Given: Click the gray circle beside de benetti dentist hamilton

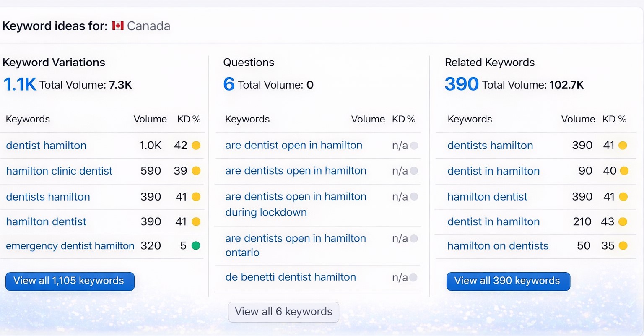Looking at the screenshot, I should tap(414, 277).
